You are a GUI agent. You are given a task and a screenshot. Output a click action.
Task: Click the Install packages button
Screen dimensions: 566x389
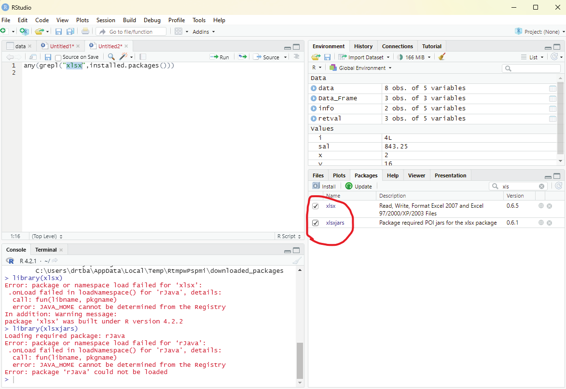click(x=324, y=186)
